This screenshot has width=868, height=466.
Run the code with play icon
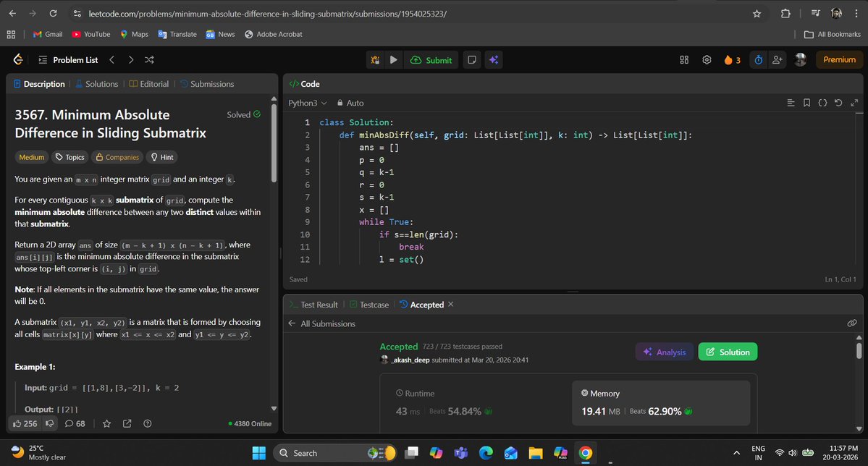point(394,60)
